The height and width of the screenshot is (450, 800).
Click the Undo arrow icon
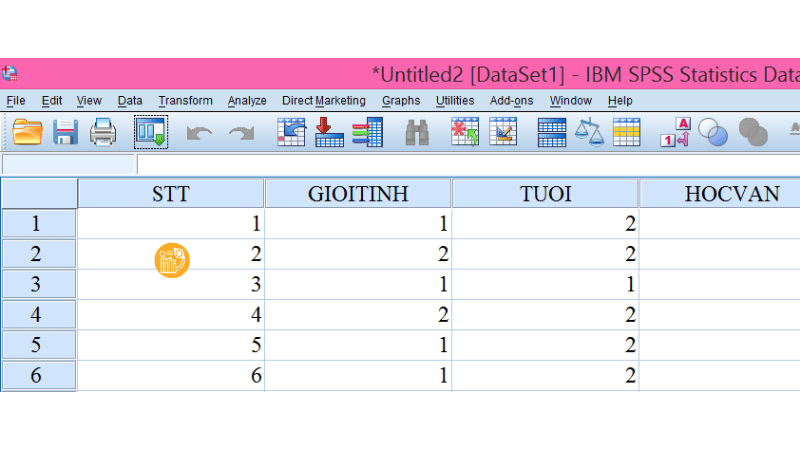pyautogui.click(x=199, y=133)
